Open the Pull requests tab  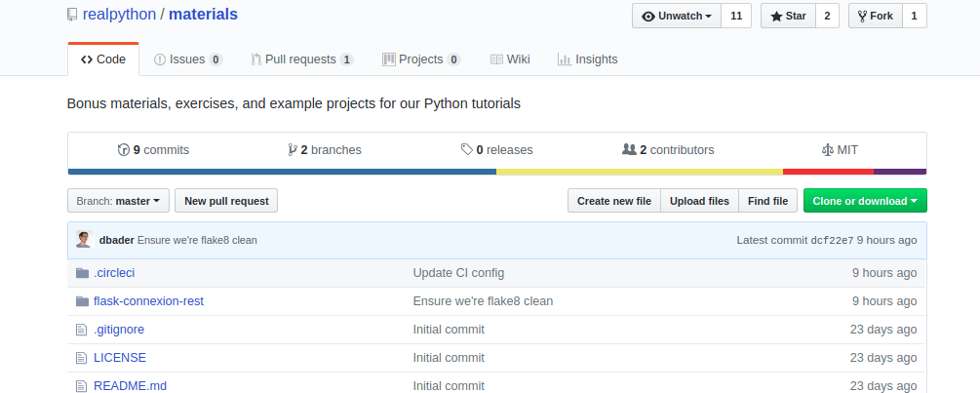pyautogui.click(x=302, y=59)
